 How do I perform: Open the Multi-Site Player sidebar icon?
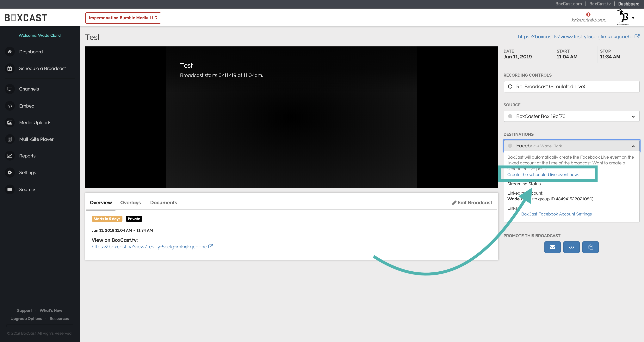(x=10, y=139)
